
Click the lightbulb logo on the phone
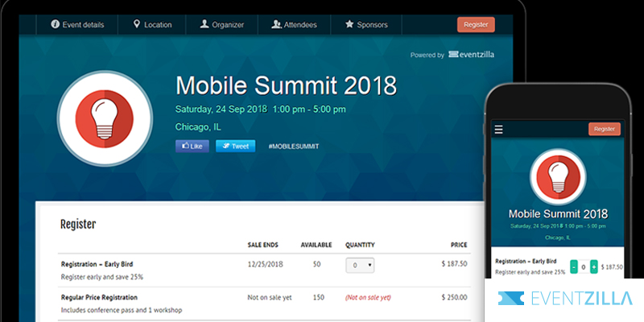[x=558, y=180]
